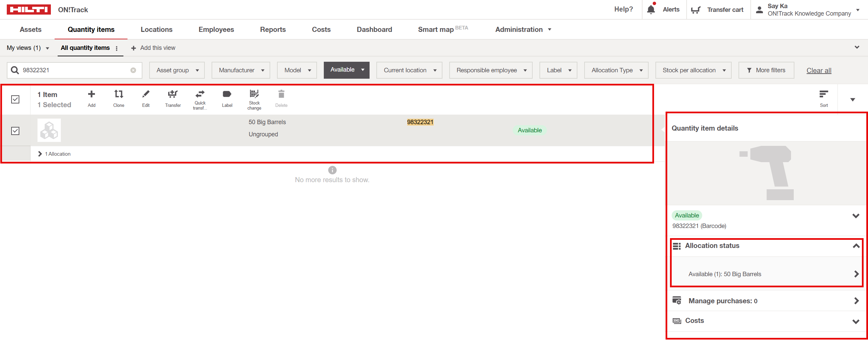Expand the 1 Allocation row
Viewport: 868px width, 346px height.
coord(40,154)
